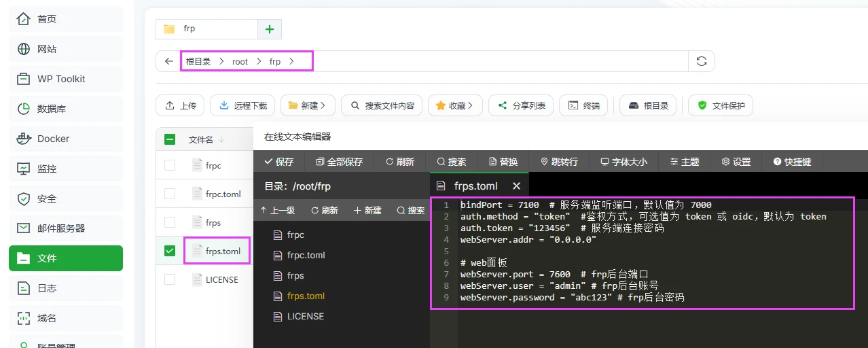Check the frpc file checkbox
The height and width of the screenshot is (348, 868).
(170, 165)
